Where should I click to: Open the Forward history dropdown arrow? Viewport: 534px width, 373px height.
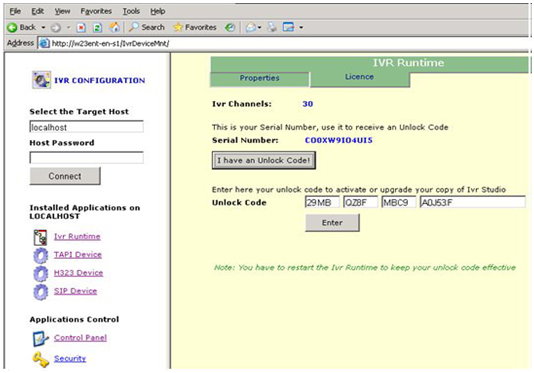point(68,28)
